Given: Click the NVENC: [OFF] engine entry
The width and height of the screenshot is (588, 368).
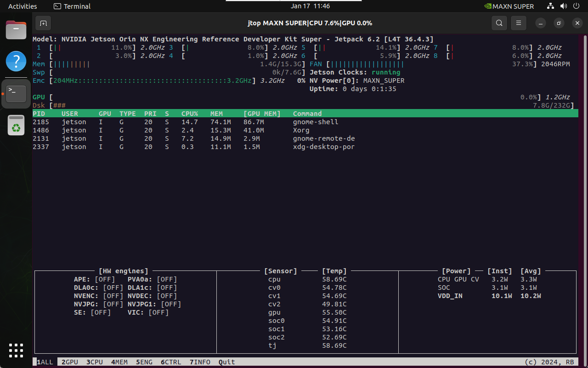Looking at the screenshot, I should point(98,296).
